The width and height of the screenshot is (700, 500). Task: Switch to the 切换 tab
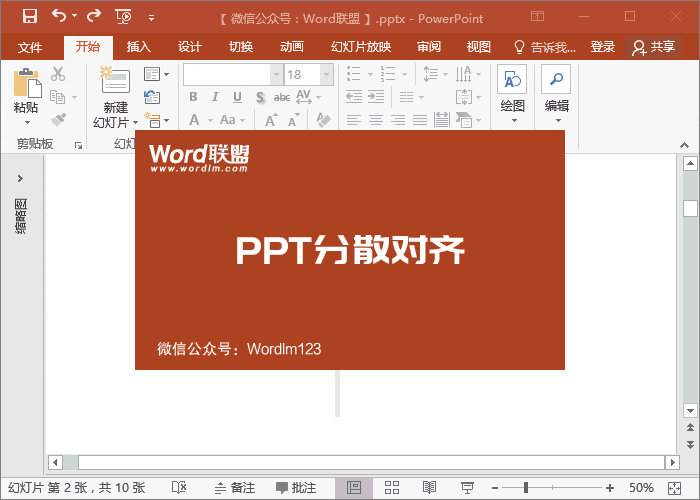pos(241,47)
